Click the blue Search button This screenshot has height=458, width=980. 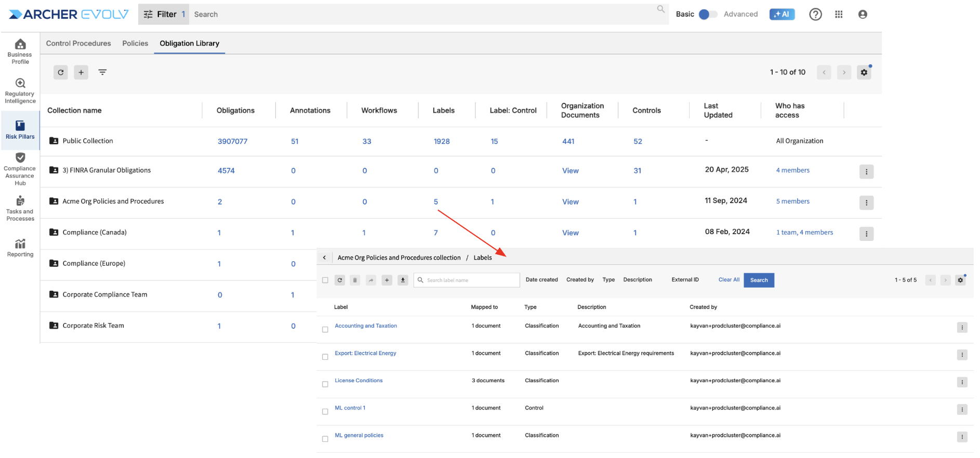coord(759,280)
